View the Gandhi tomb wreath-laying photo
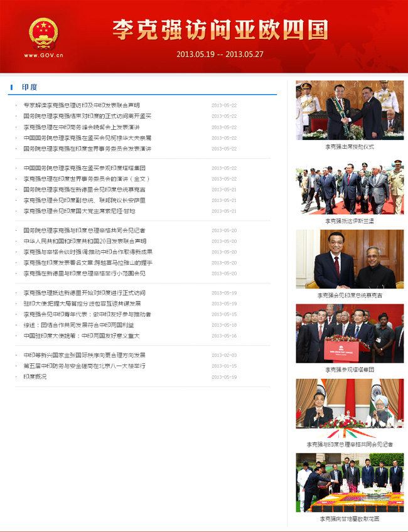 tap(350, 482)
